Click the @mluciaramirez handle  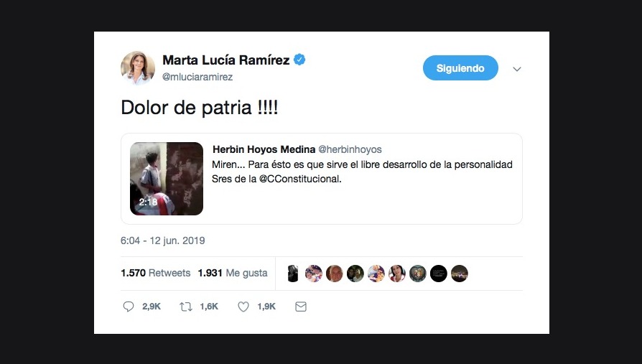(x=197, y=77)
